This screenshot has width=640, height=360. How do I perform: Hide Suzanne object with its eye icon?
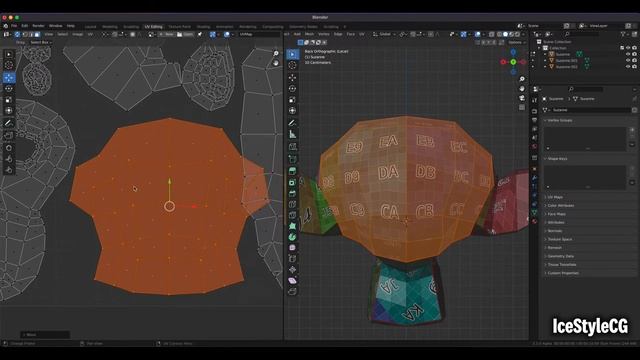[628, 54]
